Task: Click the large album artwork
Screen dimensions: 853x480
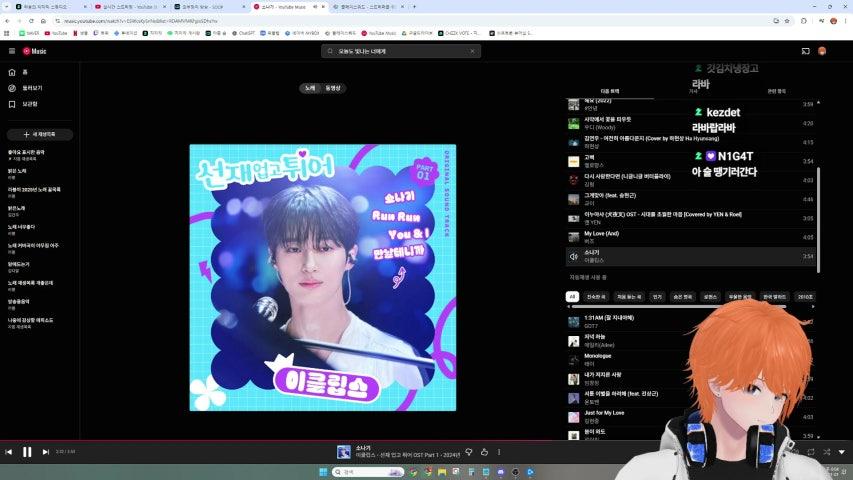Action: click(323, 278)
